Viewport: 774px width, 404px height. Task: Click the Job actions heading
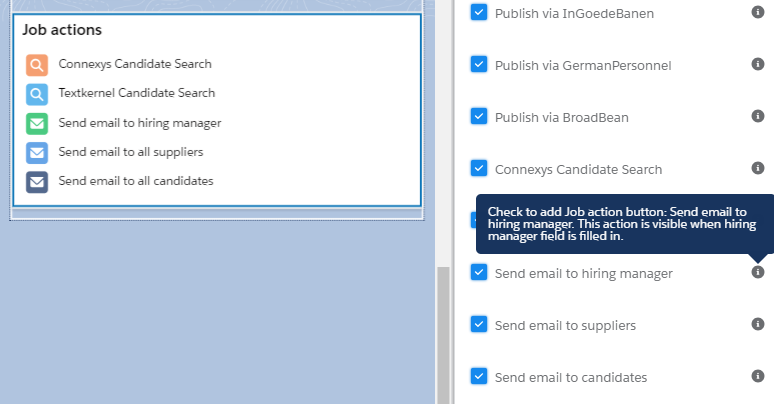[62, 30]
